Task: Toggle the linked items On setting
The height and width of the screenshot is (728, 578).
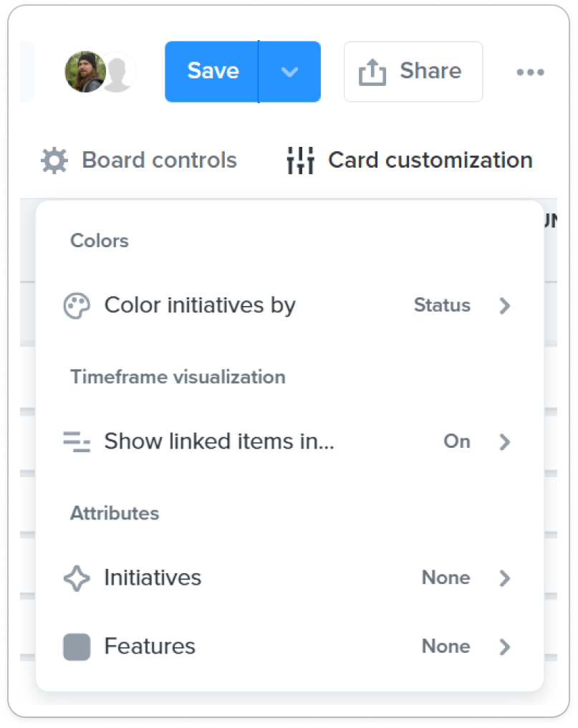Action: pos(457,441)
